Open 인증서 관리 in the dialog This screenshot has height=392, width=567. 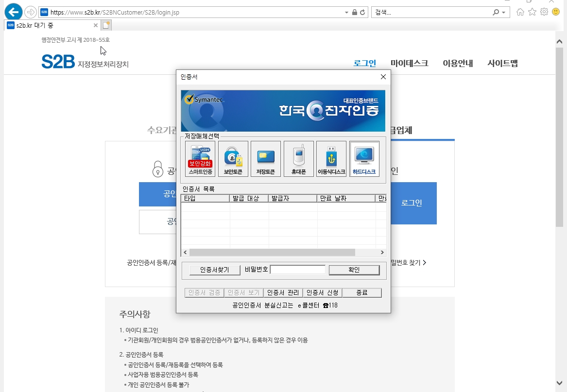pos(283,292)
